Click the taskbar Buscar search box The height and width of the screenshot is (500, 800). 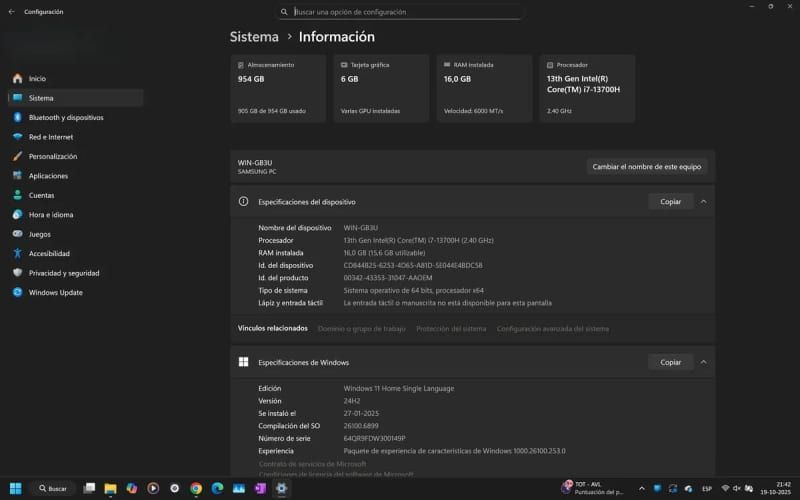(53, 488)
